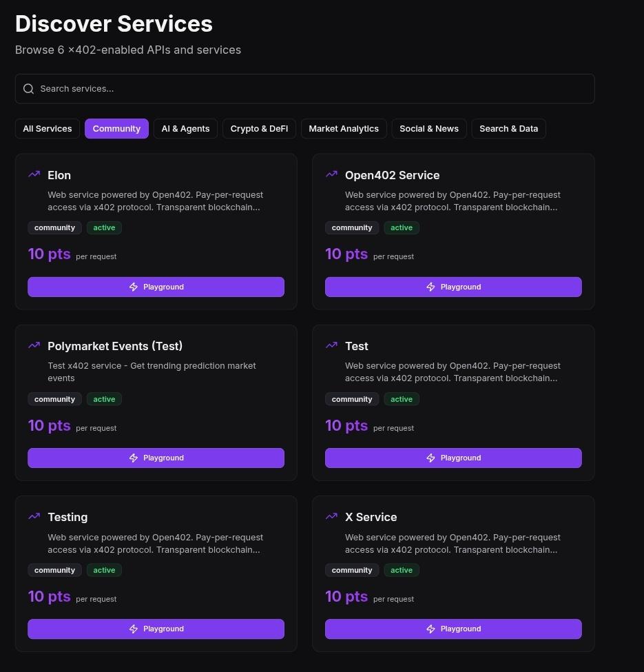This screenshot has width=644, height=672.
Task: Click the trending arrow icon on Open402 Service
Action: point(331,174)
